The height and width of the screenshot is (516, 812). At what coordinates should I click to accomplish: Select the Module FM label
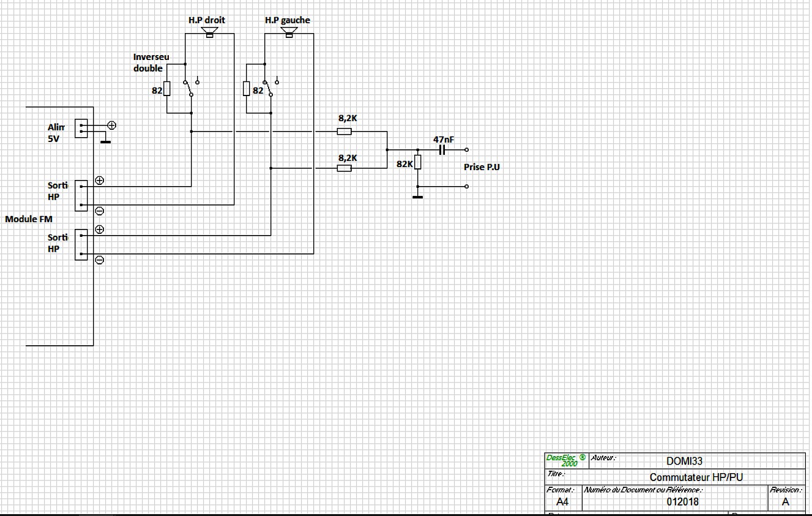(29, 219)
